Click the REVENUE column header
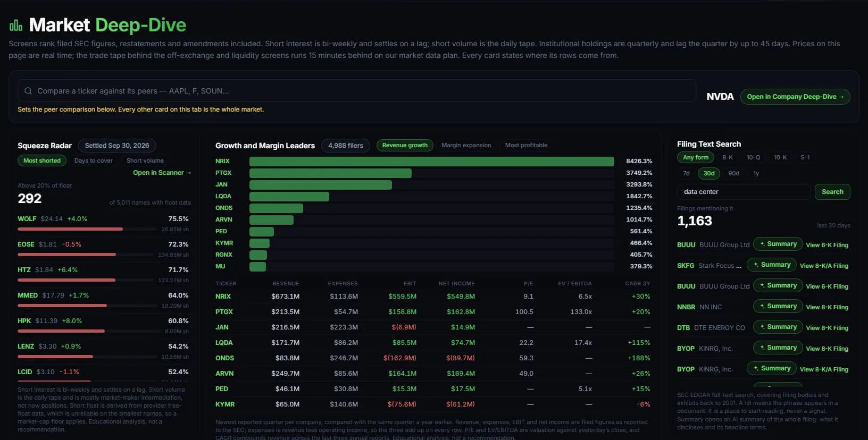The height and width of the screenshot is (440, 868). (x=286, y=284)
